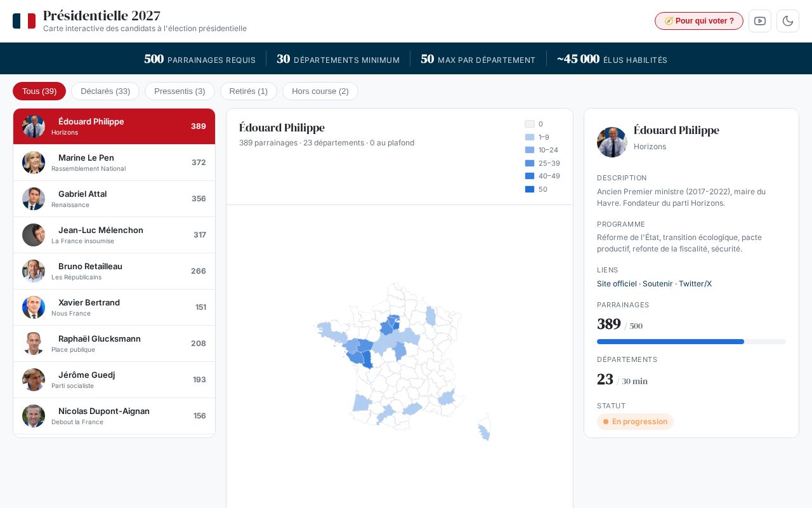This screenshot has width=812, height=508.
Task: Click Nicolas Dupont-Aignan's avatar photo
Action: click(x=34, y=416)
